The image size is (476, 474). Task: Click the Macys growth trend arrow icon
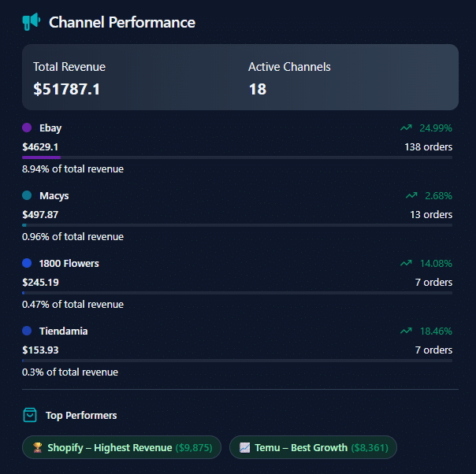click(411, 195)
